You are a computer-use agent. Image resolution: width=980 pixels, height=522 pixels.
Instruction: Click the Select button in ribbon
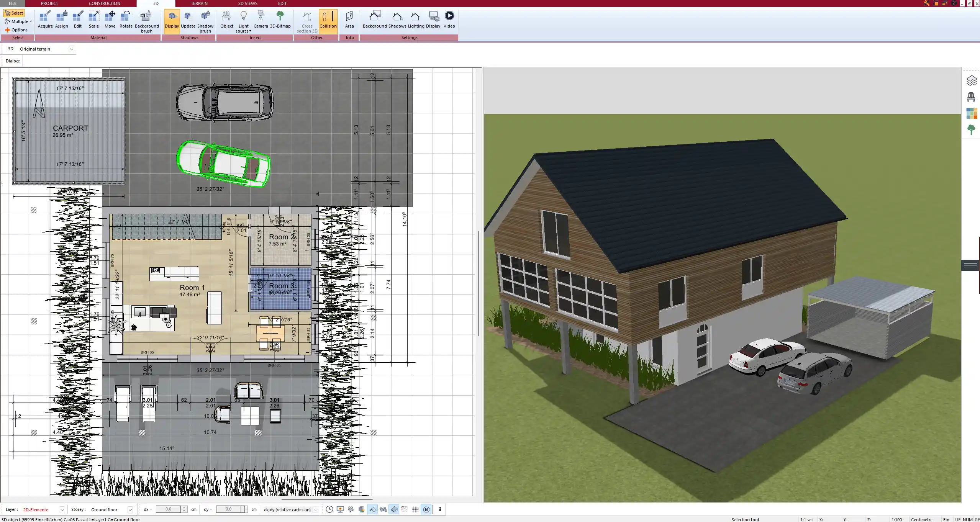click(14, 13)
